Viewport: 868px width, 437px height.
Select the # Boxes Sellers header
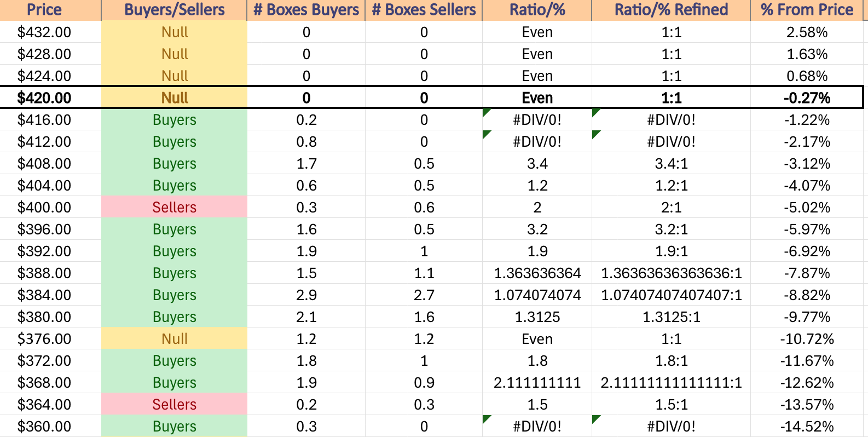point(424,10)
